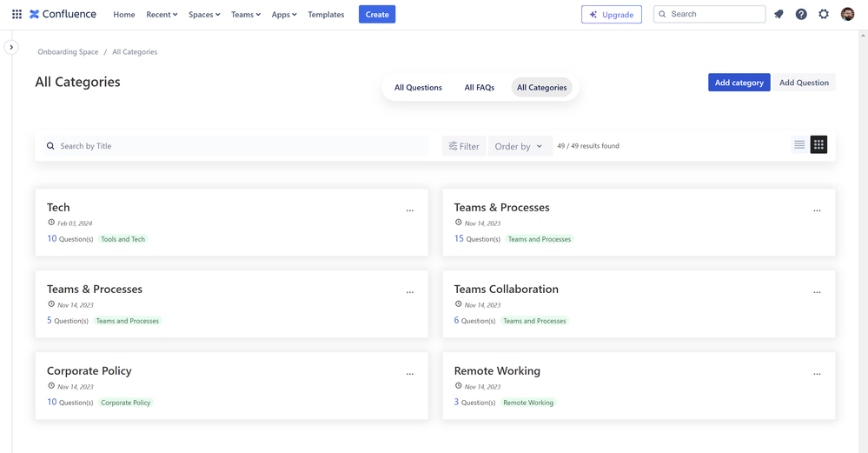
Task: Click the 6 Question(s) count
Action: pos(475,321)
